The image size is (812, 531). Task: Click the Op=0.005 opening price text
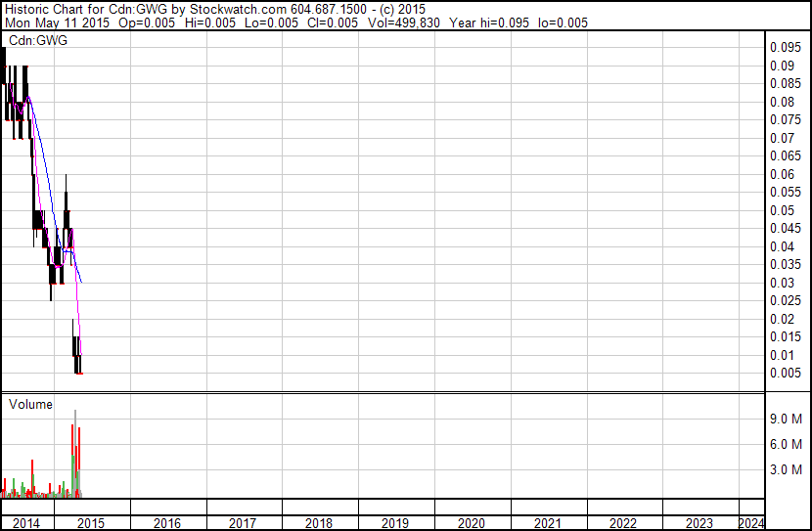coord(147,22)
